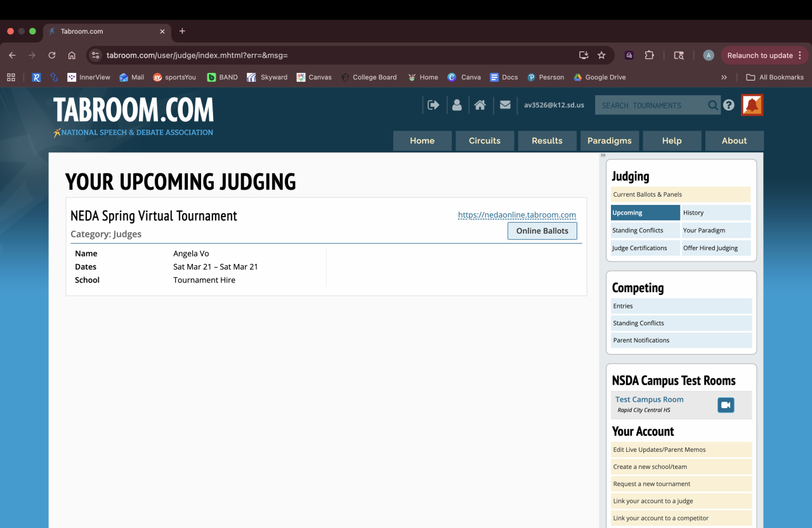Screen dimensions: 812x528
Task: Open the apps grid in the bookmarks bar
Action: coord(11,77)
